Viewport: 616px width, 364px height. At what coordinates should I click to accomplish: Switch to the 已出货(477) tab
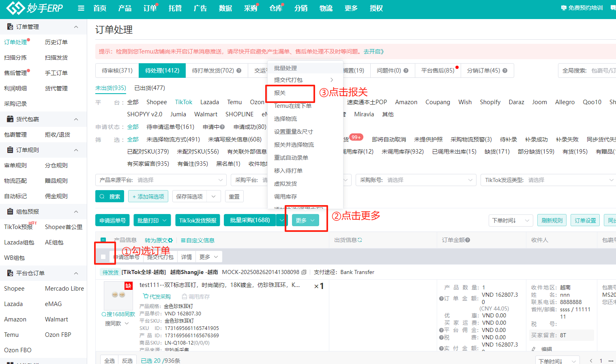coord(150,88)
